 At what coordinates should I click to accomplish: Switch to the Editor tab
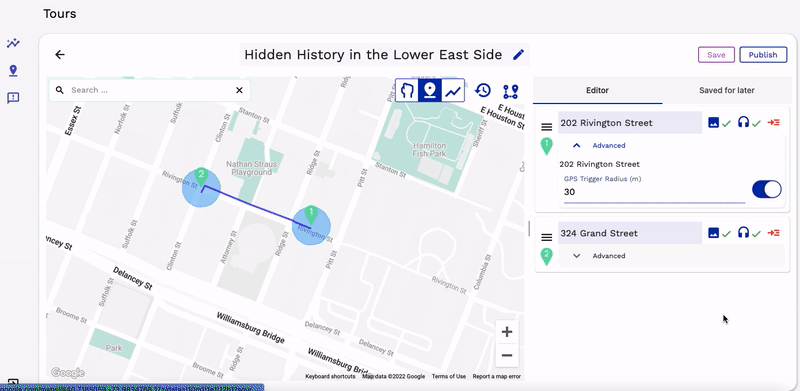[x=597, y=90]
